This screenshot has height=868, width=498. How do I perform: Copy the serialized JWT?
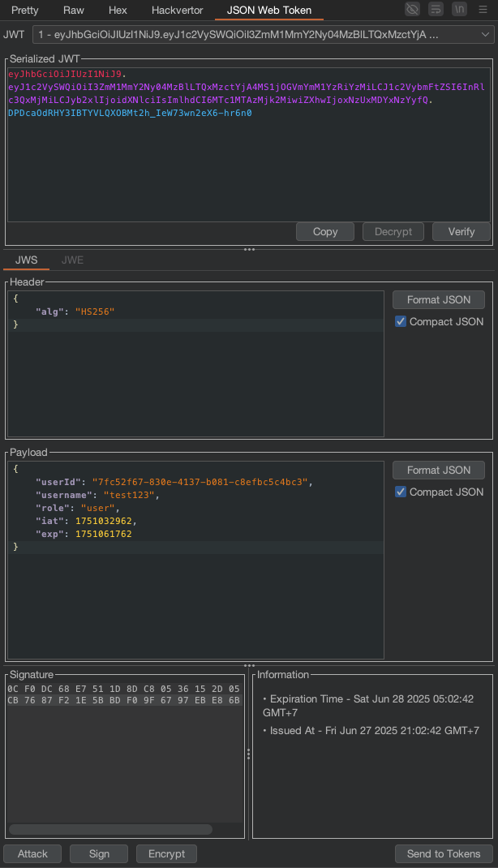tap(324, 232)
